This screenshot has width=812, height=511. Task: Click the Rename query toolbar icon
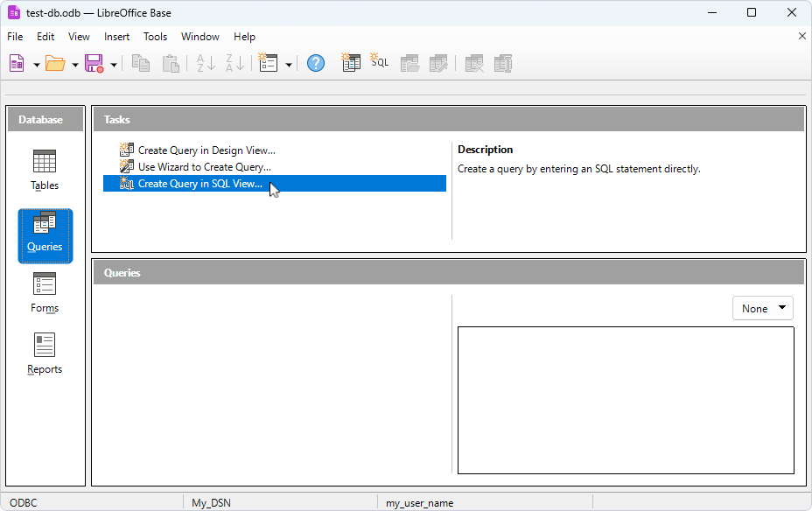[503, 64]
